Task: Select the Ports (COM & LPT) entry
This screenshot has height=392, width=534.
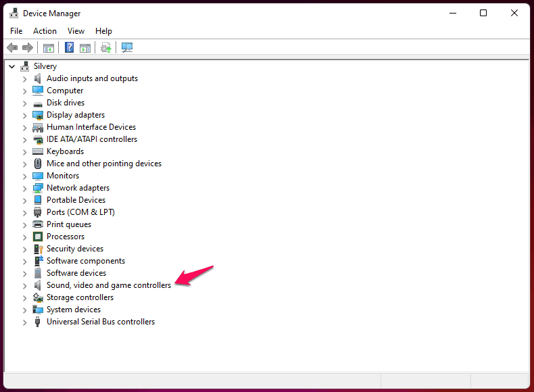Action: (x=80, y=212)
